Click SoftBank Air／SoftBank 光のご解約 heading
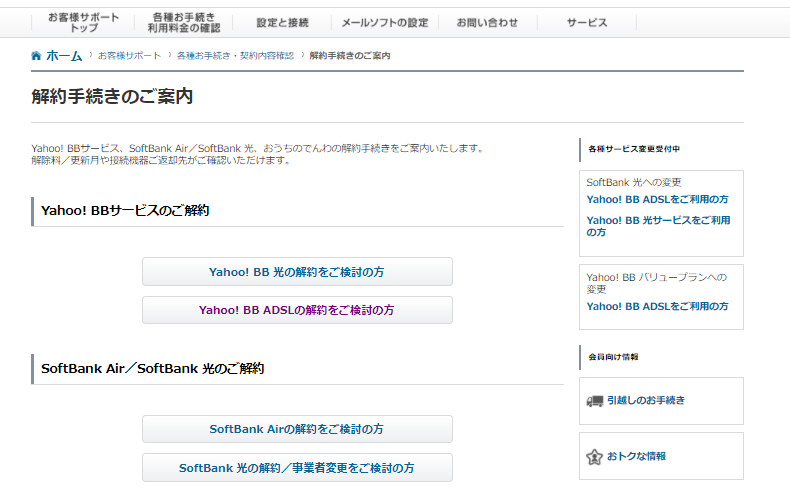790x502 pixels. click(x=153, y=368)
